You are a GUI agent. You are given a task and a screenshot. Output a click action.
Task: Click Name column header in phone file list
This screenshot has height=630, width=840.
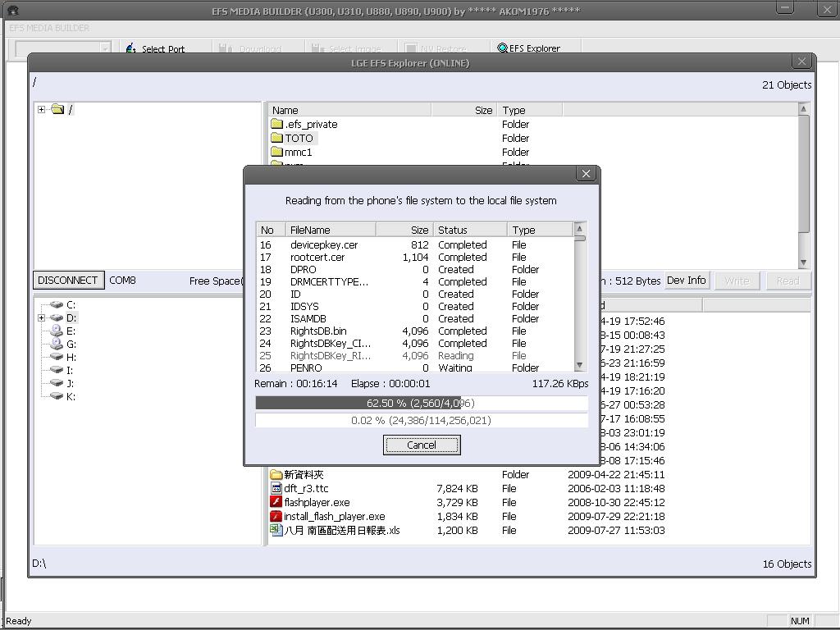(x=349, y=110)
